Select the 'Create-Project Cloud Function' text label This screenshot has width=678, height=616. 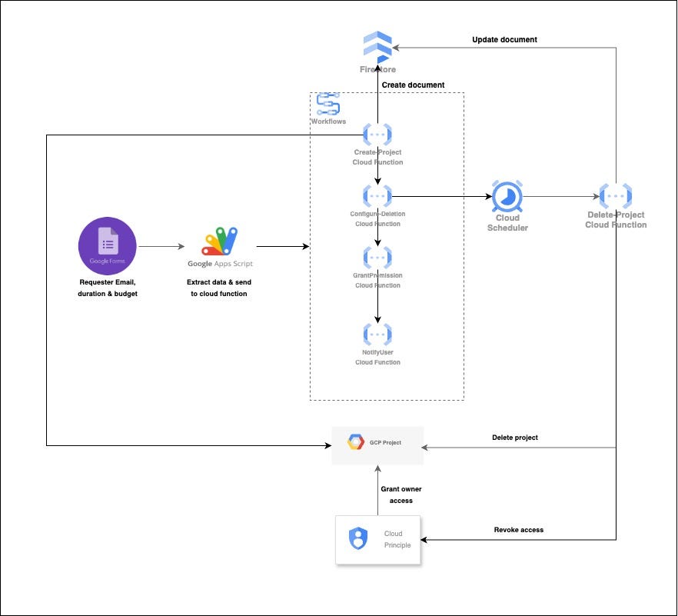377,157
